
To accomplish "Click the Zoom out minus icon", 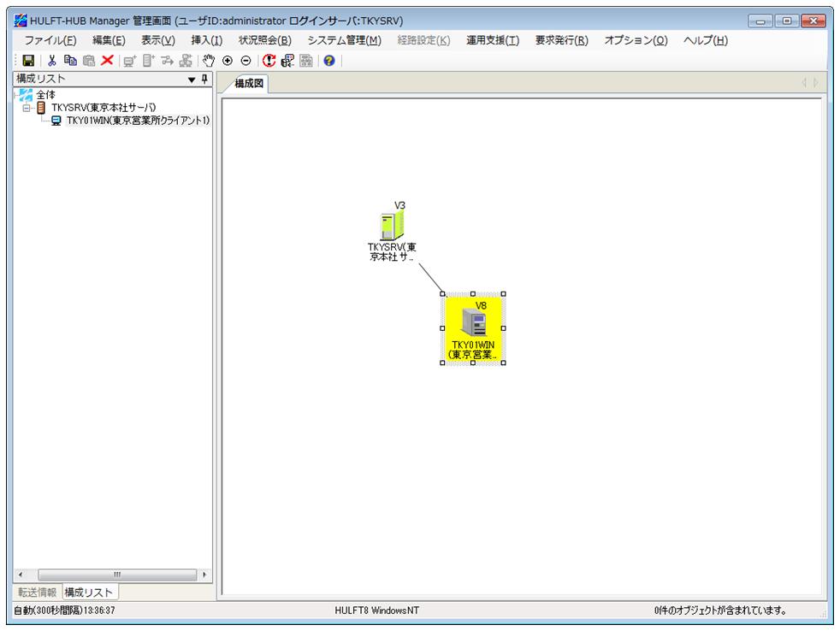I will 245,61.
